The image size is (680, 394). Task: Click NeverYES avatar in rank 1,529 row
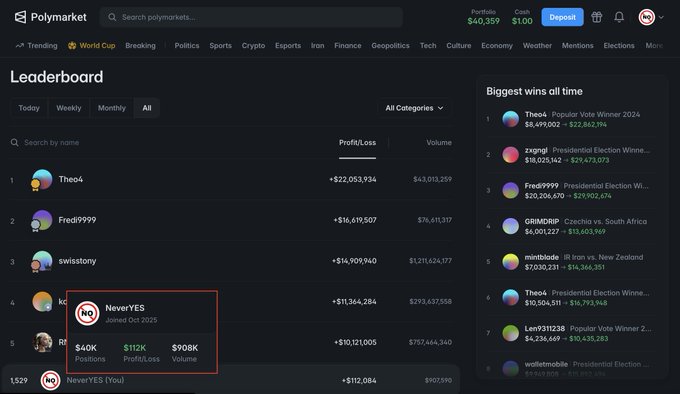coord(50,381)
